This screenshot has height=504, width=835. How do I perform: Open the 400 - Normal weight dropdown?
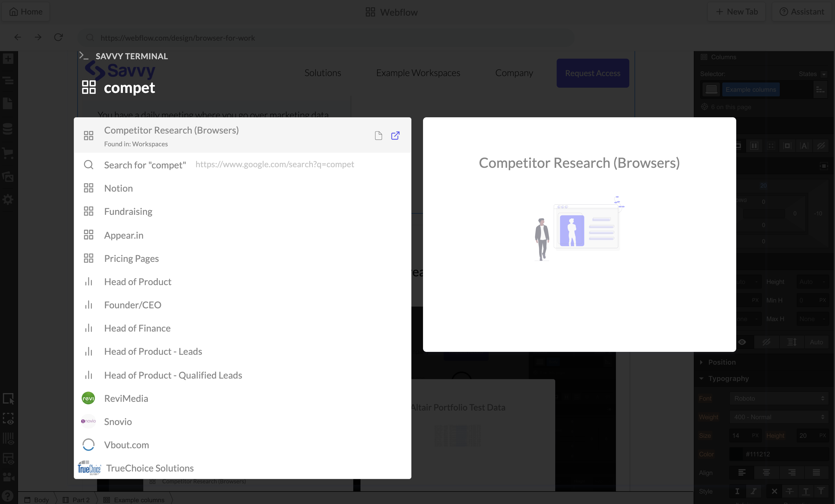[x=779, y=417]
